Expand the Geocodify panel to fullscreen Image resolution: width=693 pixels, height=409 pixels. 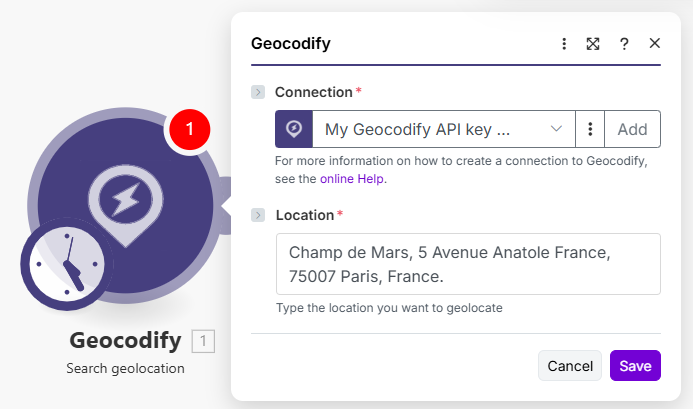(x=593, y=44)
